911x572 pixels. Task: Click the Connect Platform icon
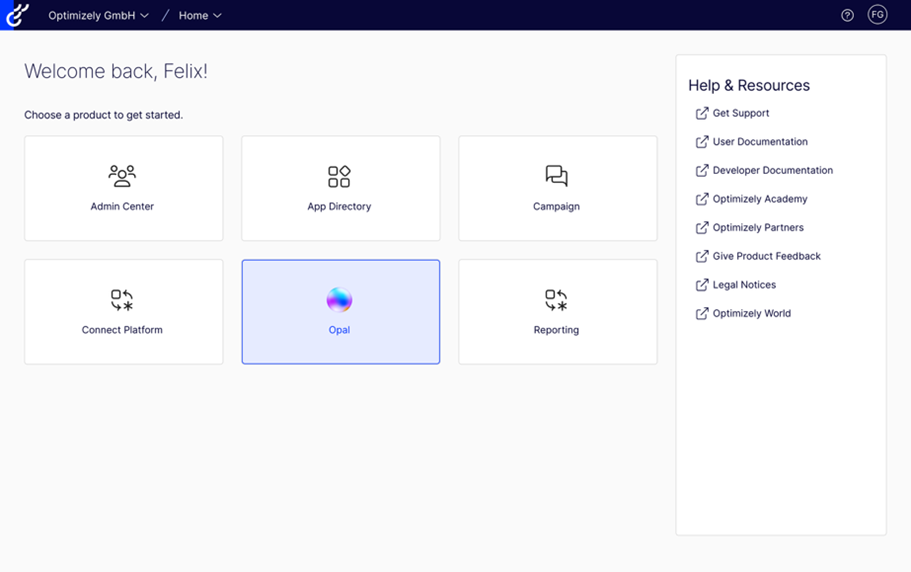tap(122, 300)
